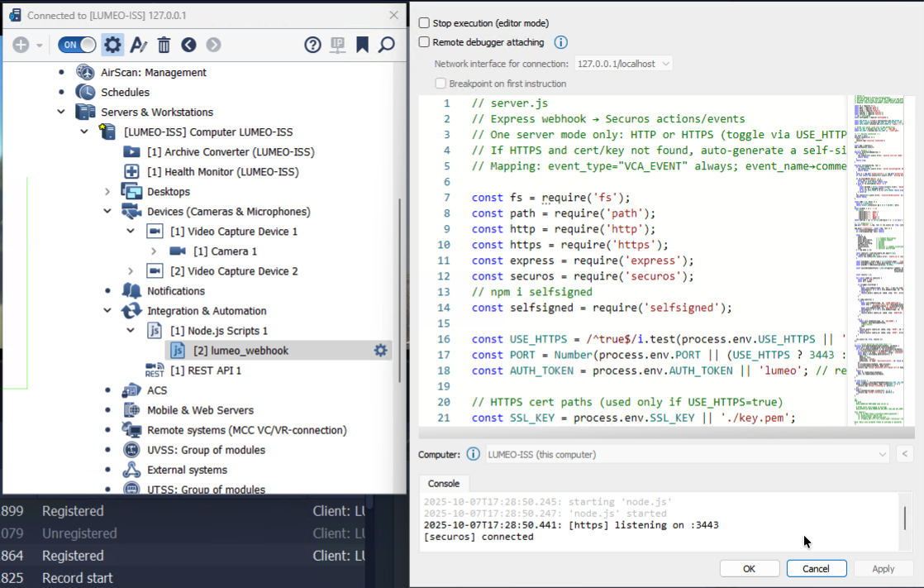
Task: Toggle the ON switch in toolbar
Action: point(77,45)
